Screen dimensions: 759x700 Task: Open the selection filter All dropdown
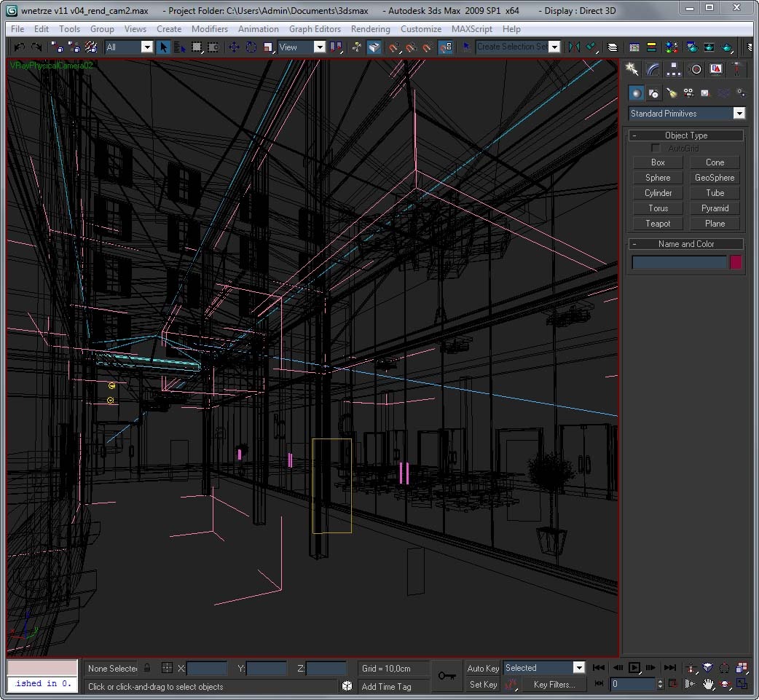[x=128, y=47]
